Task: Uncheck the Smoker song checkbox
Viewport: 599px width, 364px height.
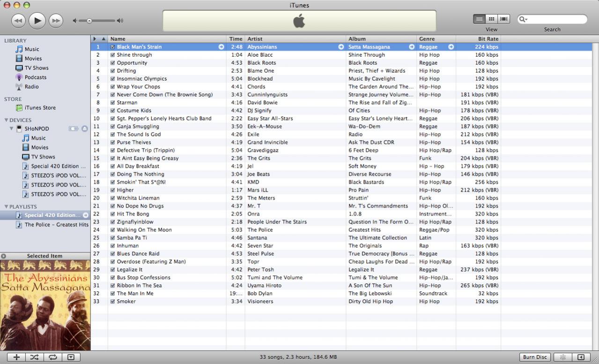Action: [113, 302]
